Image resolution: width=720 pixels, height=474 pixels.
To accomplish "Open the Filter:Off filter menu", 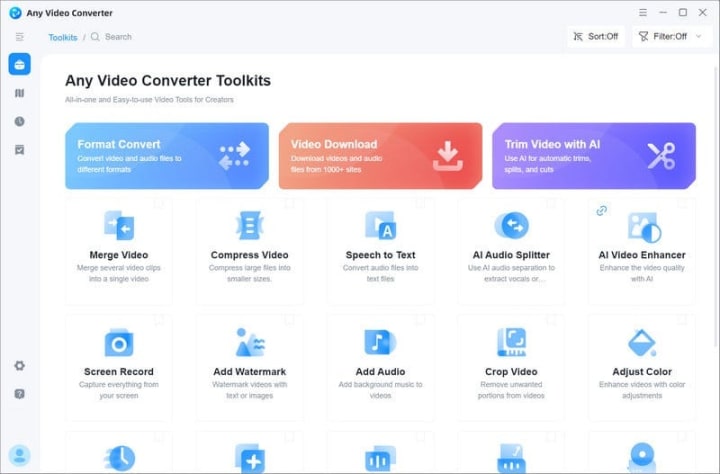I will (671, 36).
